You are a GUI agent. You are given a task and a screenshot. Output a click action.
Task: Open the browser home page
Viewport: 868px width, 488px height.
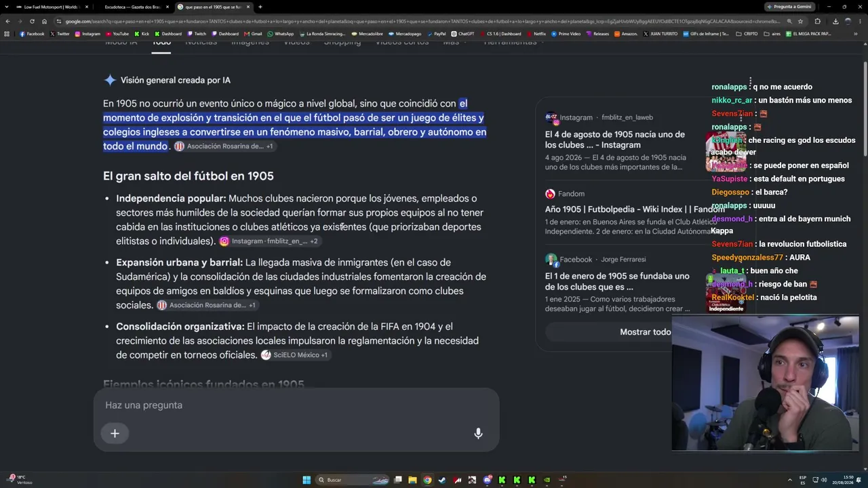(x=44, y=21)
